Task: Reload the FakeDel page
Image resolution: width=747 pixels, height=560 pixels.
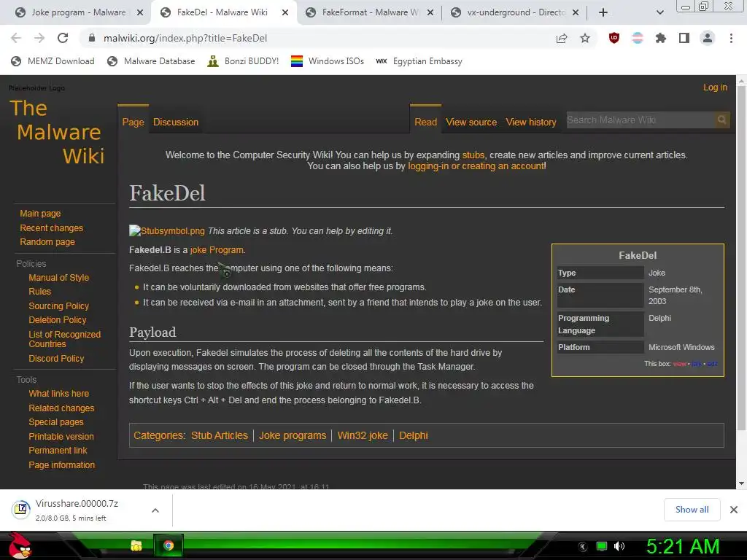Action: point(63,38)
